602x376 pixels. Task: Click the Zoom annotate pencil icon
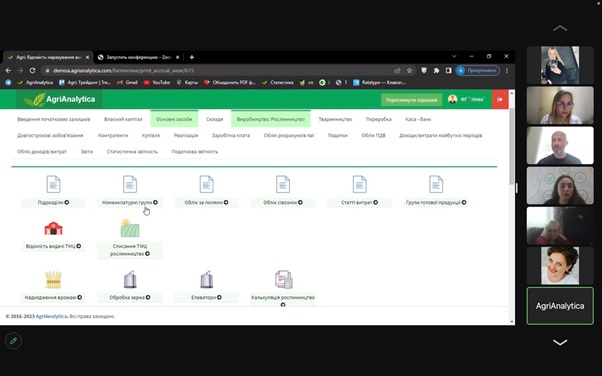click(x=13, y=341)
